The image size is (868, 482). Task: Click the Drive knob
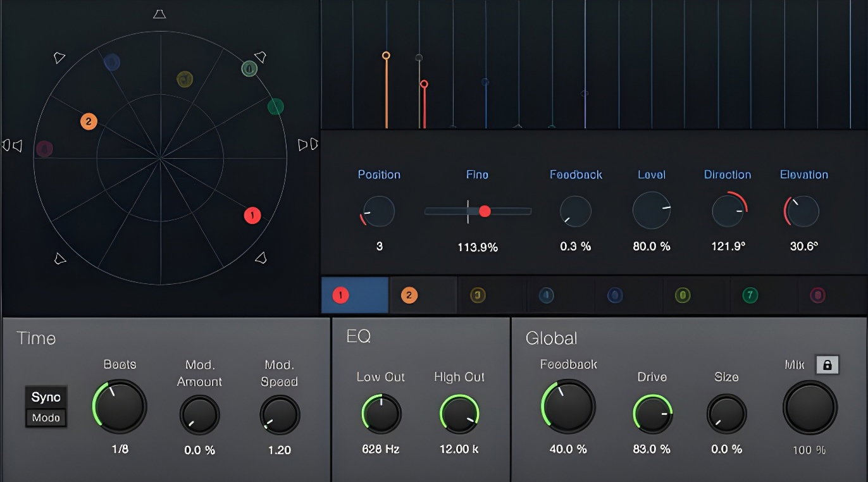click(x=652, y=414)
